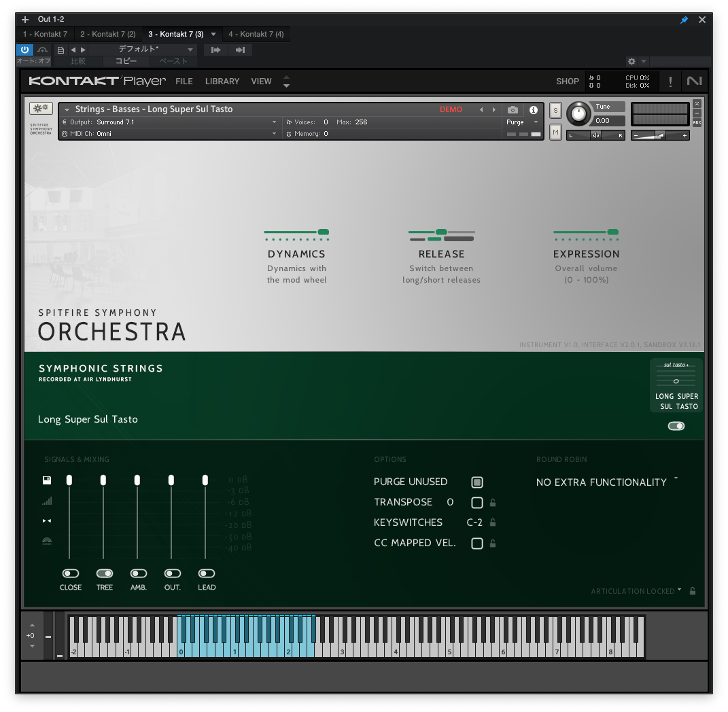This screenshot has width=728, height=712.
Task: Click the side-chain input arrow button
Action: [x=216, y=50]
